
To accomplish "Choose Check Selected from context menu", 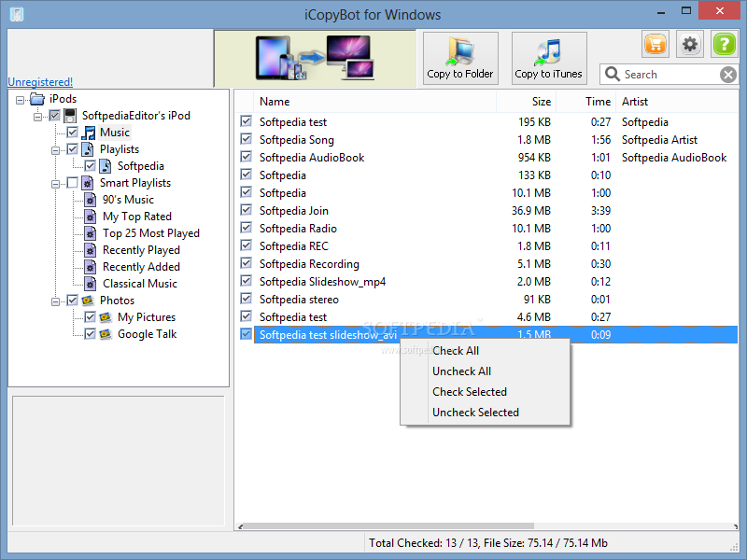I will [485, 392].
